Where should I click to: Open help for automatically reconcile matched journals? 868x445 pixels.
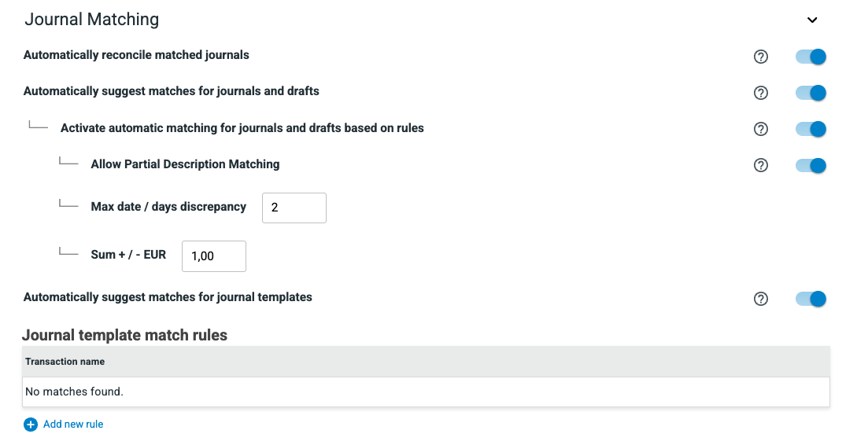coord(760,57)
